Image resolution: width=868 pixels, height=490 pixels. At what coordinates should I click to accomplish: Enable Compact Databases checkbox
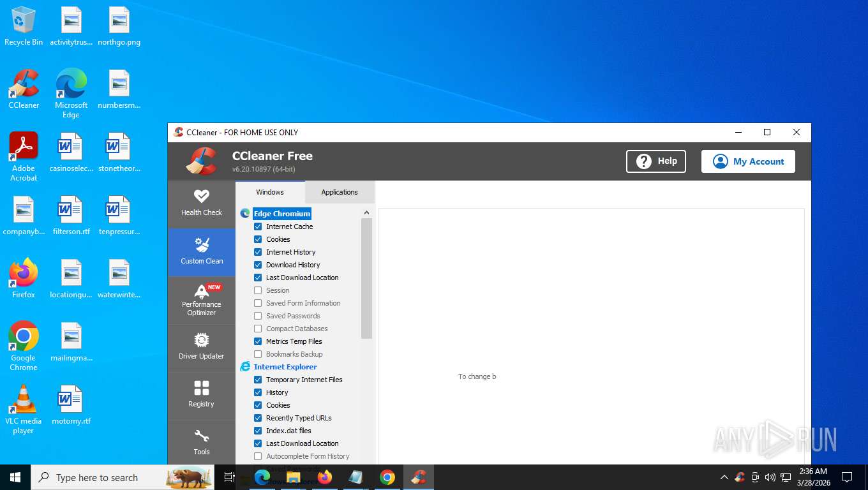(258, 329)
